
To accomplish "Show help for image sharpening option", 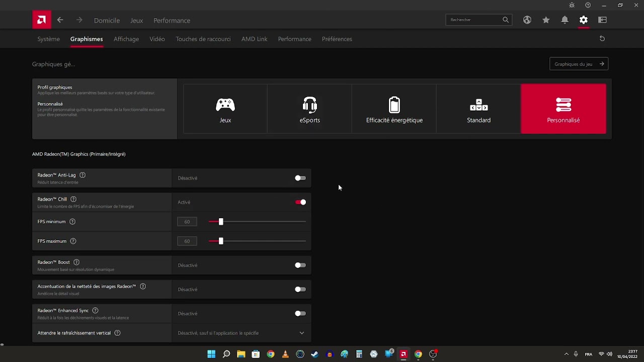I will coord(143,287).
